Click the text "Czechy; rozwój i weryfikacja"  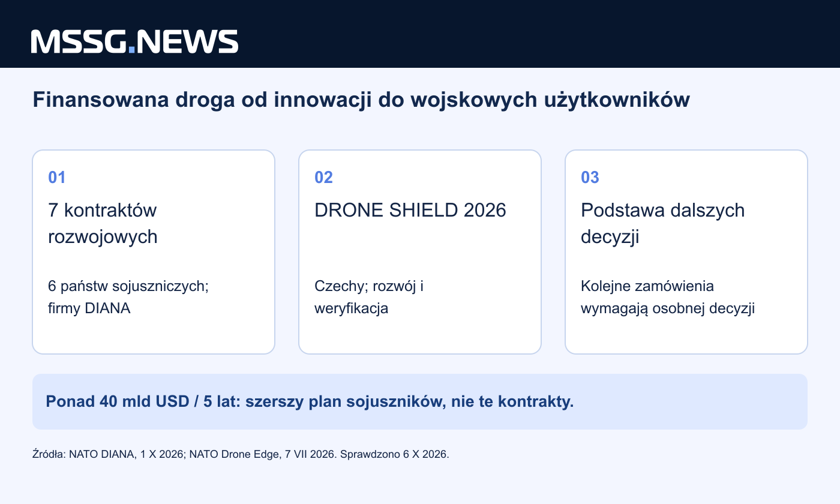pyautogui.click(x=369, y=298)
